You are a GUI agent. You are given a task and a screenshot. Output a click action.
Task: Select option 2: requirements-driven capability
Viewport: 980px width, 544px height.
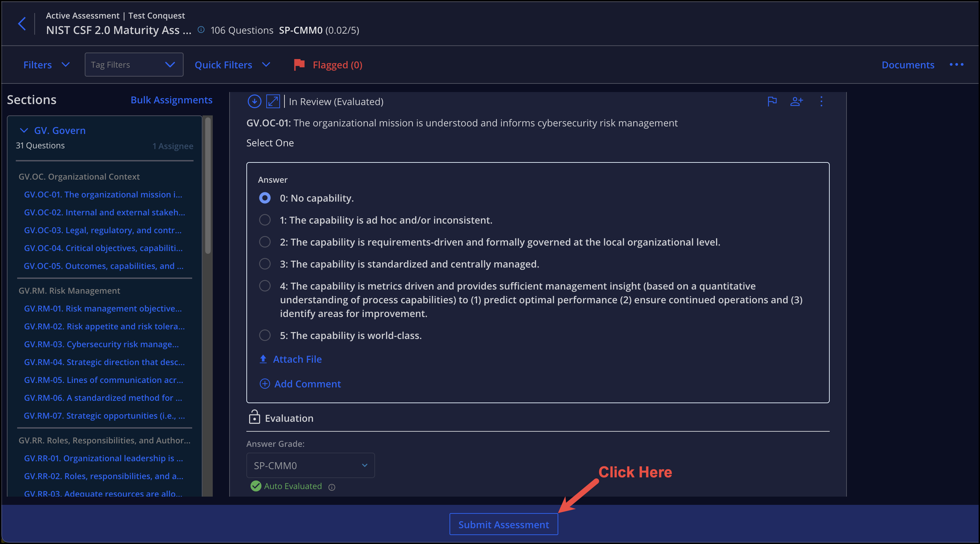pos(265,242)
